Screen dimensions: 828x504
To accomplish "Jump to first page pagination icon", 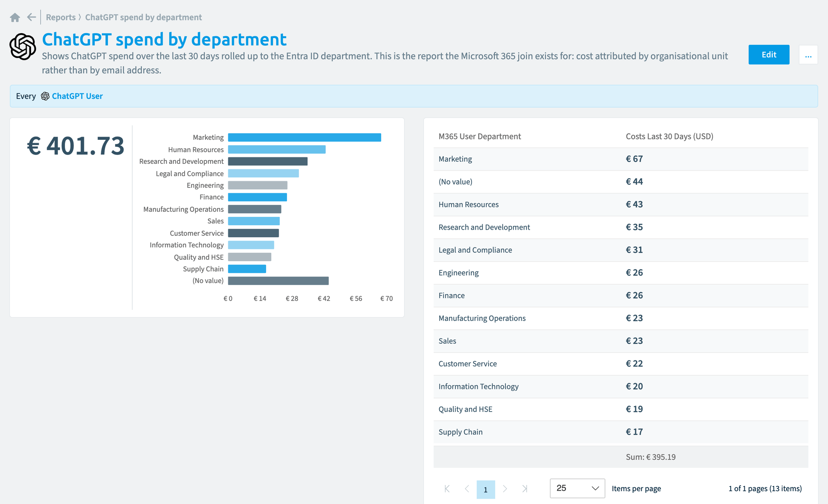I will (x=447, y=489).
